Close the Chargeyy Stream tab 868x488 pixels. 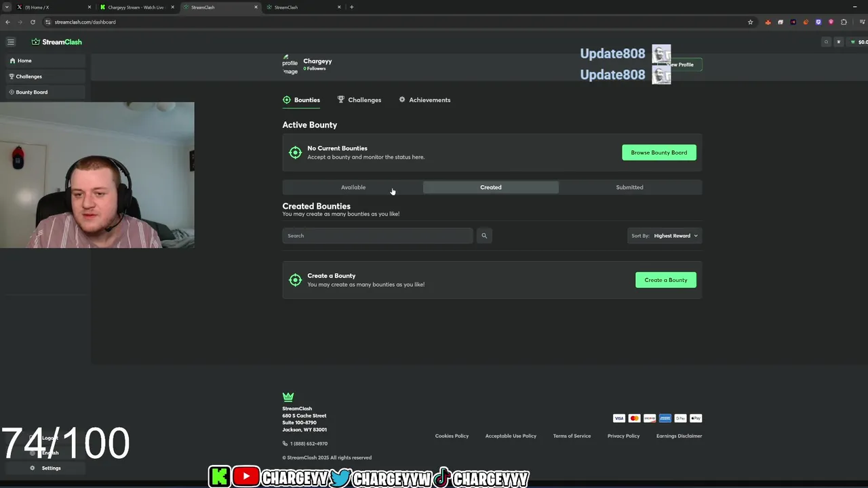point(172,7)
